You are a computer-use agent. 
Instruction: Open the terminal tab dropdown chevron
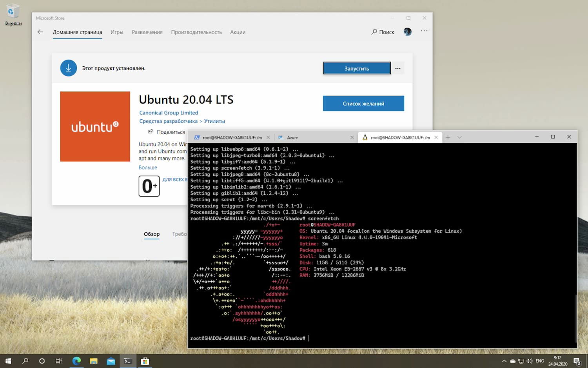[x=459, y=137]
